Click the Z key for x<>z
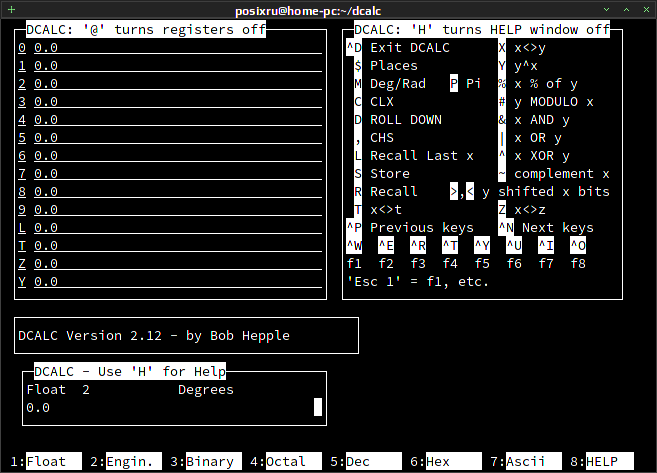Image resolution: width=657 pixels, height=473 pixels. coord(502,210)
